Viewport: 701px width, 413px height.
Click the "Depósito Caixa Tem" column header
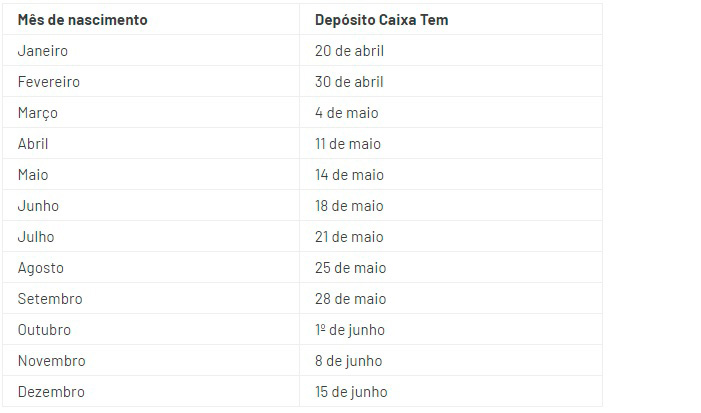click(x=451, y=20)
